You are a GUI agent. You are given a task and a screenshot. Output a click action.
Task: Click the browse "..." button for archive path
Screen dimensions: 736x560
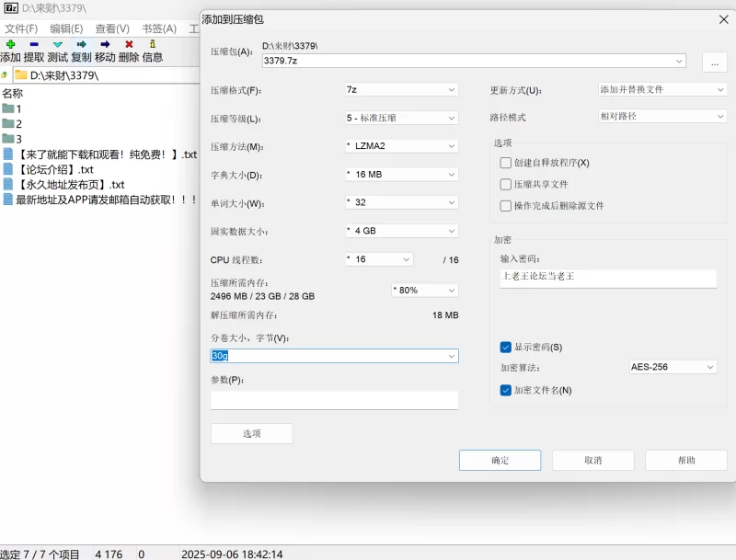(x=714, y=62)
